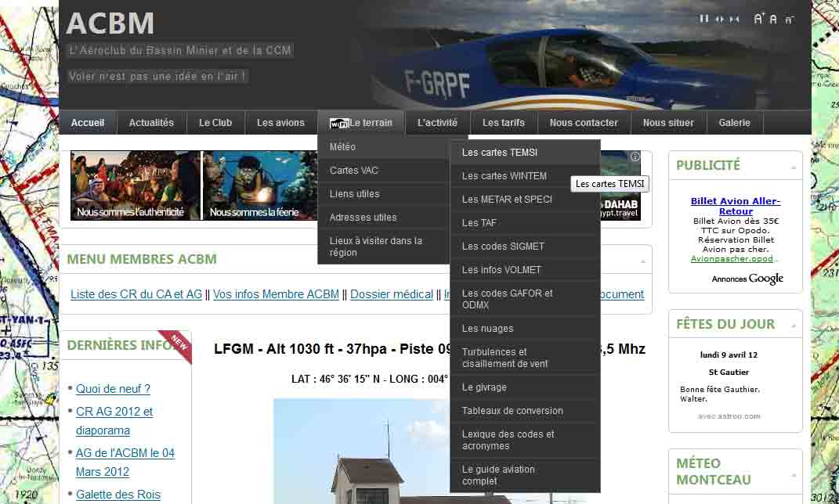
Task: Skip to next header slide
Action: [x=734, y=19]
